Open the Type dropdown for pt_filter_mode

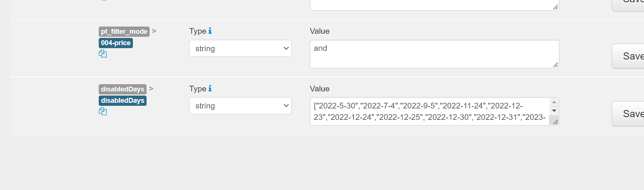240,49
